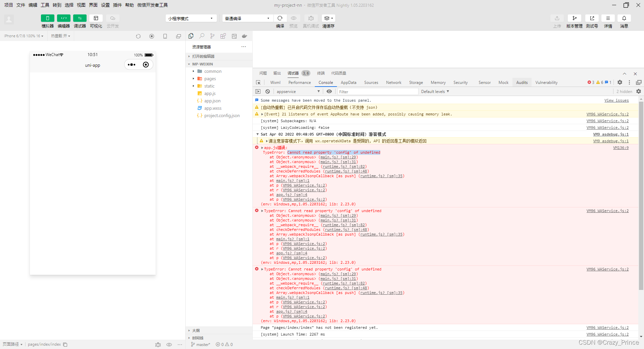Detach simulator into separate window
The width and height of the screenshot is (644, 349).
tap(179, 36)
